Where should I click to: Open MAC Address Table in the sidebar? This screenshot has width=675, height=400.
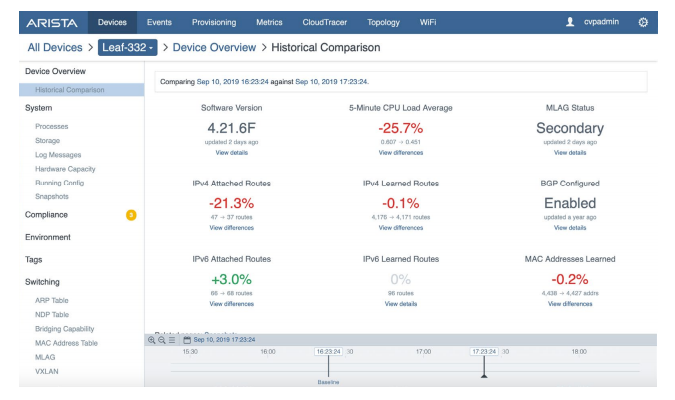click(x=66, y=343)
